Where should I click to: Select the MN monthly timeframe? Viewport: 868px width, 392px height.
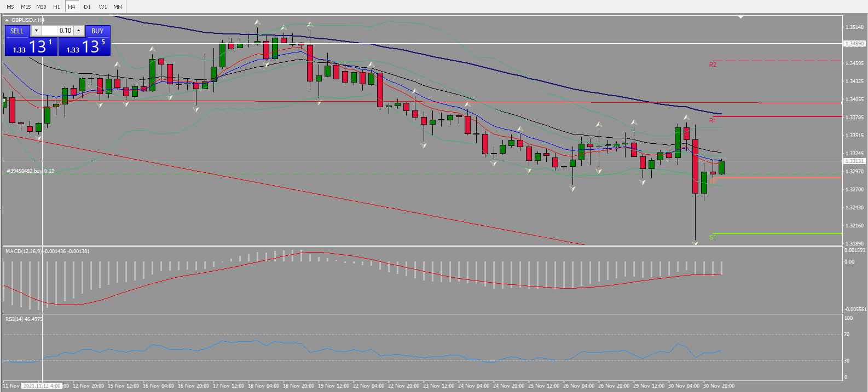click(118, 7)
